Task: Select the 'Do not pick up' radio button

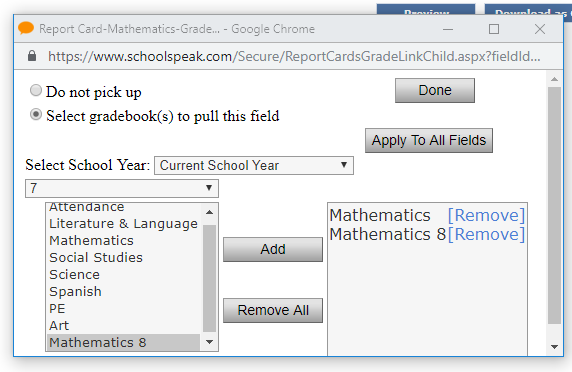Action: click(x=36, y=90)
